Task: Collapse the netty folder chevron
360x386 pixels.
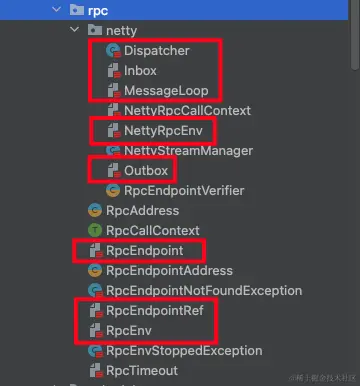Action: tap(75, 30)
